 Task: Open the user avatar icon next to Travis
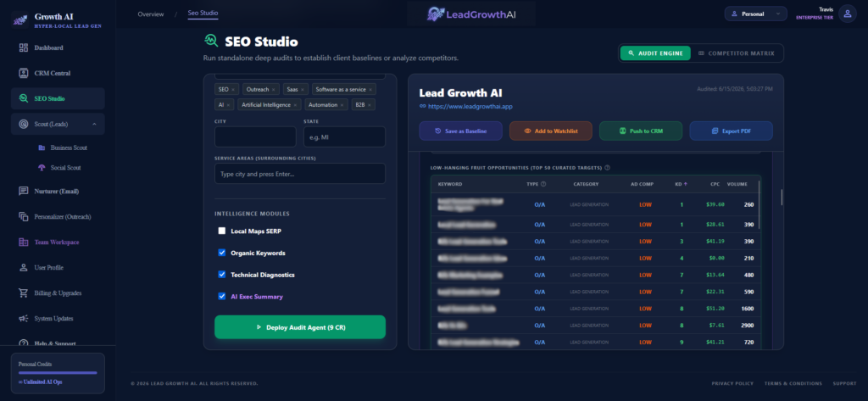pos(847,14)
